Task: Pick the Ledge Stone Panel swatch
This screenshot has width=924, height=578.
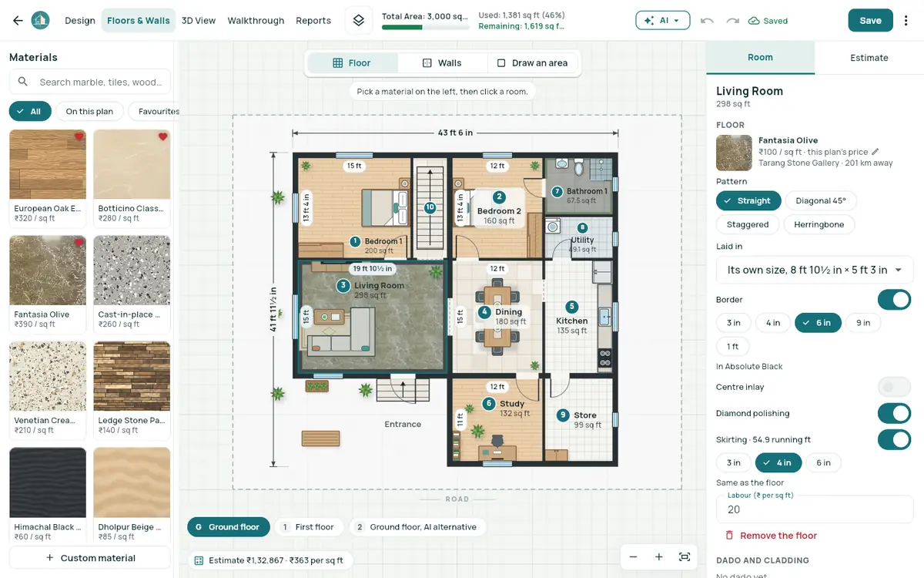Action: pos(132,378)
